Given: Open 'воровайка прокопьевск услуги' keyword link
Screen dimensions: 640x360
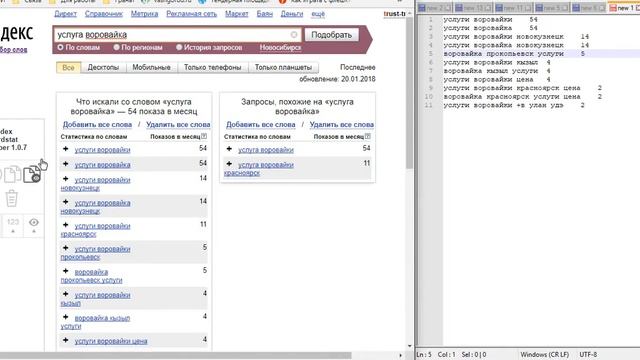Looking at the screenshot, I should [x=91, y=276].
